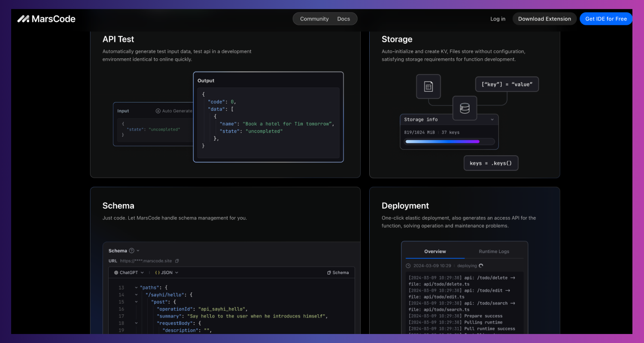Collapse the /sayhi/hello code block chevron
Viewport: 644px width, 343px height.
[136, 295]
